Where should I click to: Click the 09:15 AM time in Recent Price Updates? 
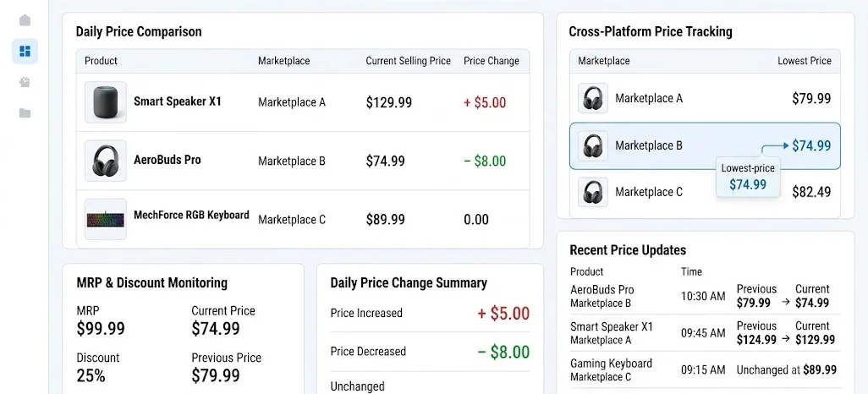pyautogui.click(x=703, y=369)
